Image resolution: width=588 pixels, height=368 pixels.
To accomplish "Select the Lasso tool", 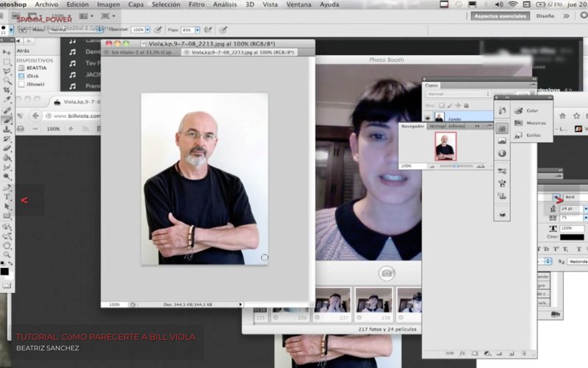I will pyautogui.click(x=7, y=71).
